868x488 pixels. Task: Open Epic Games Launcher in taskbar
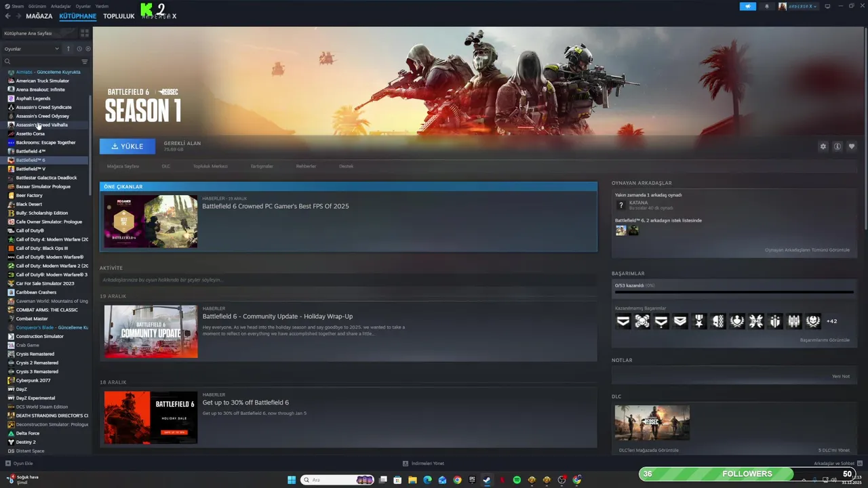(472, 480)
